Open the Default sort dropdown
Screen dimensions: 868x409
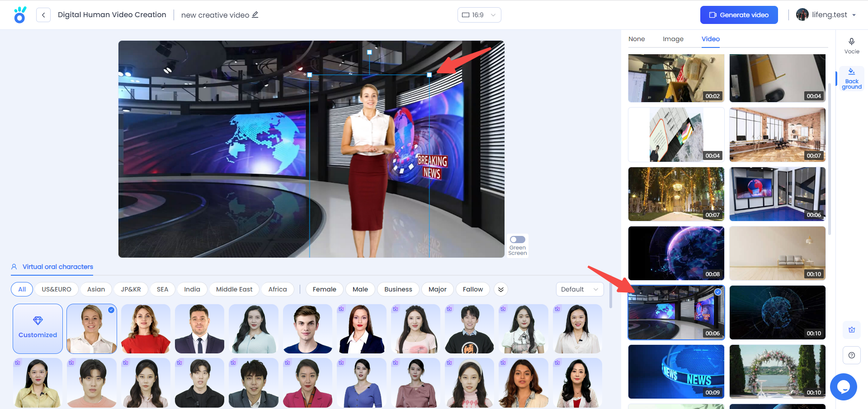[580, 289]
